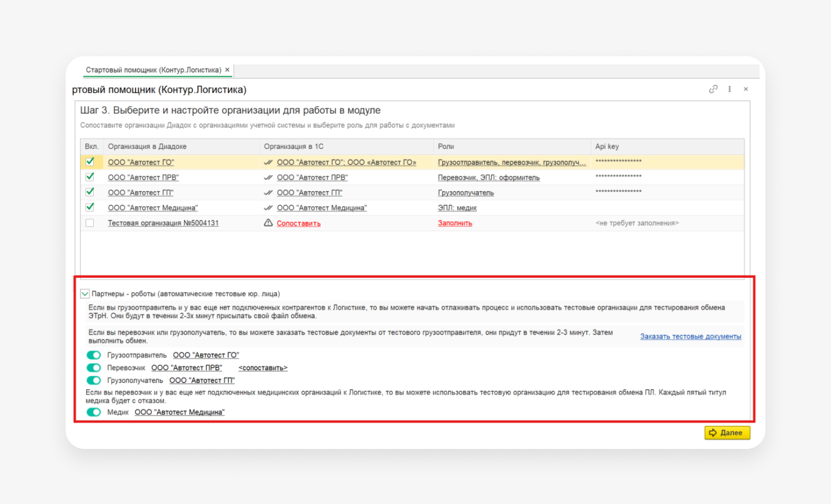Click the red Заполнить link

point(455,223)
